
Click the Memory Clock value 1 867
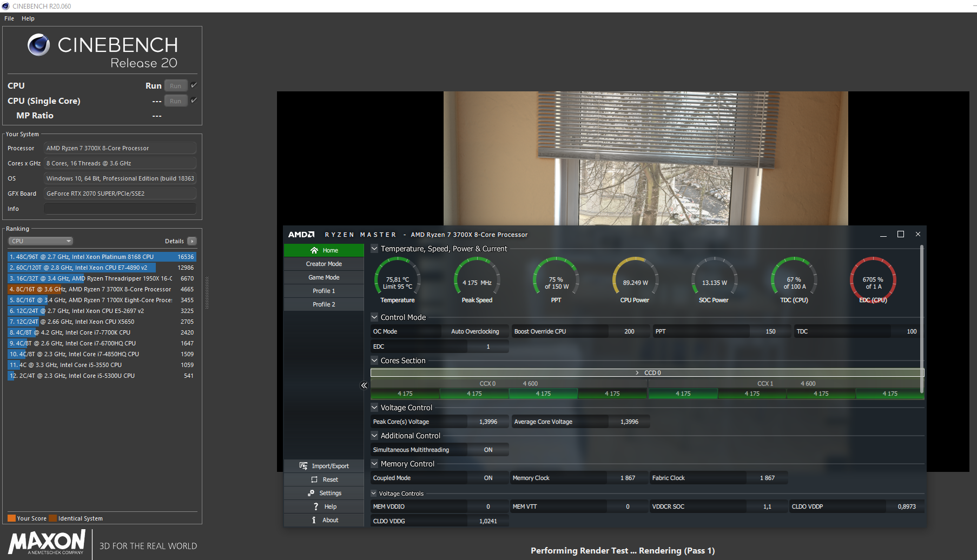coord(628,478)
